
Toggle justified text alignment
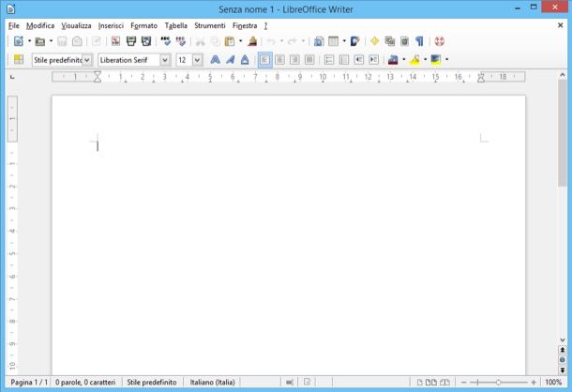point(309,60)
